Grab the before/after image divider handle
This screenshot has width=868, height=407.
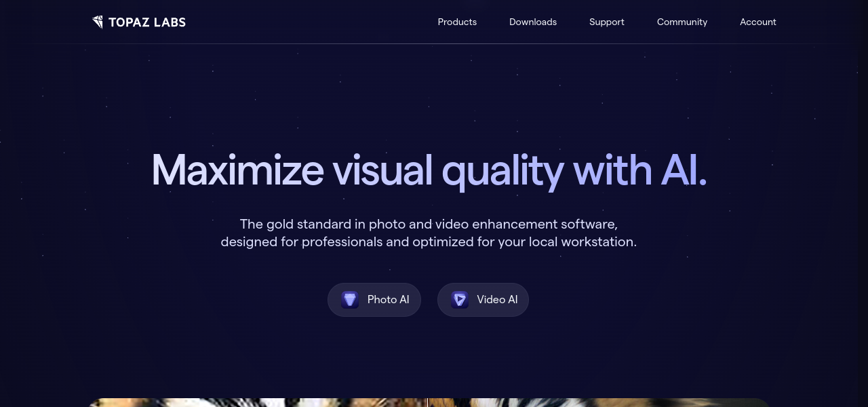(x=428, y=402)
